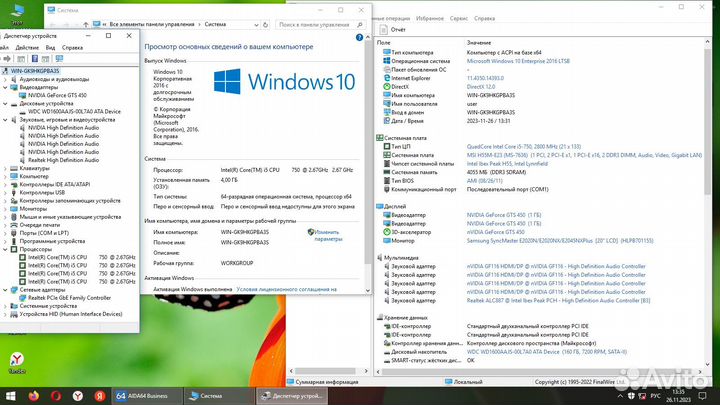Open QuadCore Intel Core i5-750 link in AIDA64

[524, 147]
